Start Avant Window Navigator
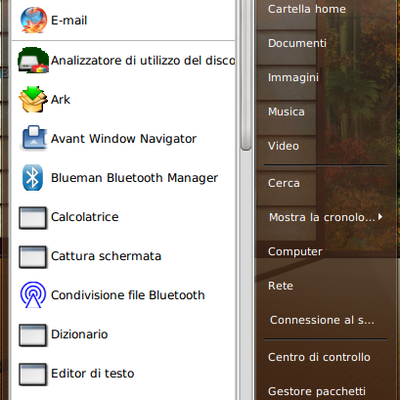This screenshot has width=400, height=400. [123, 138]
